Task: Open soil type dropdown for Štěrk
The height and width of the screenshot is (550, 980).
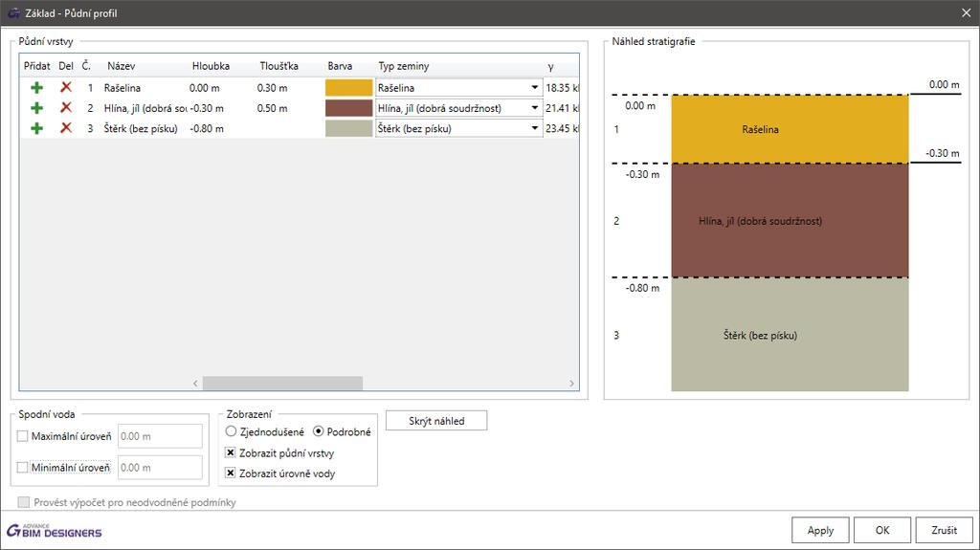Action: (x=534, y=128)
